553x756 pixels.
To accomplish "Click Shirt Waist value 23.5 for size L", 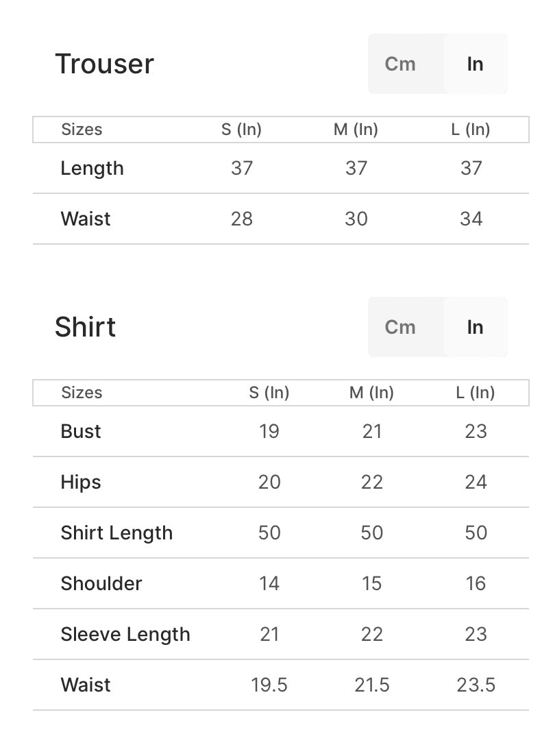I will [x=476, y=685].
